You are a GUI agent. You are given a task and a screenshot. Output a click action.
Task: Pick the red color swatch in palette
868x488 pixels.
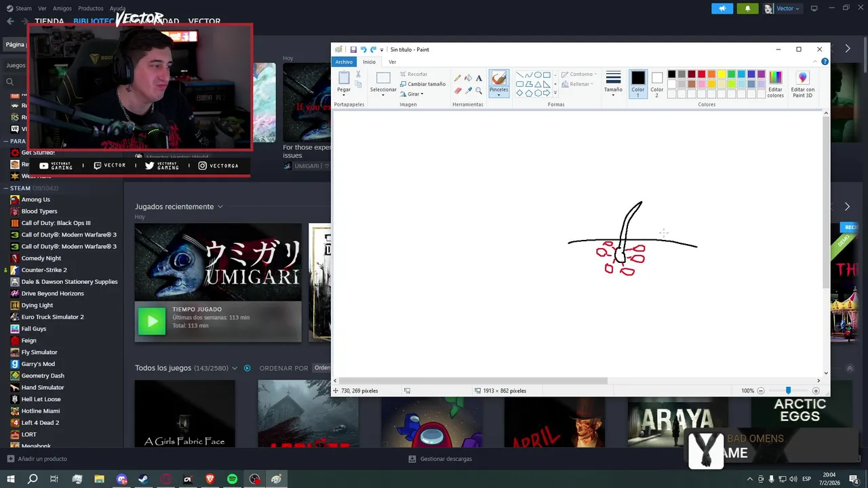(701, 75)
